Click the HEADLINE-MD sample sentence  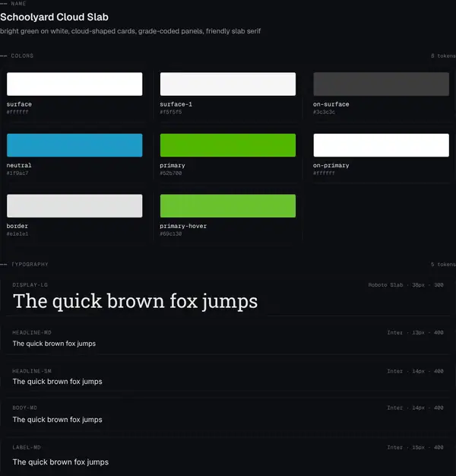(54, 344)
